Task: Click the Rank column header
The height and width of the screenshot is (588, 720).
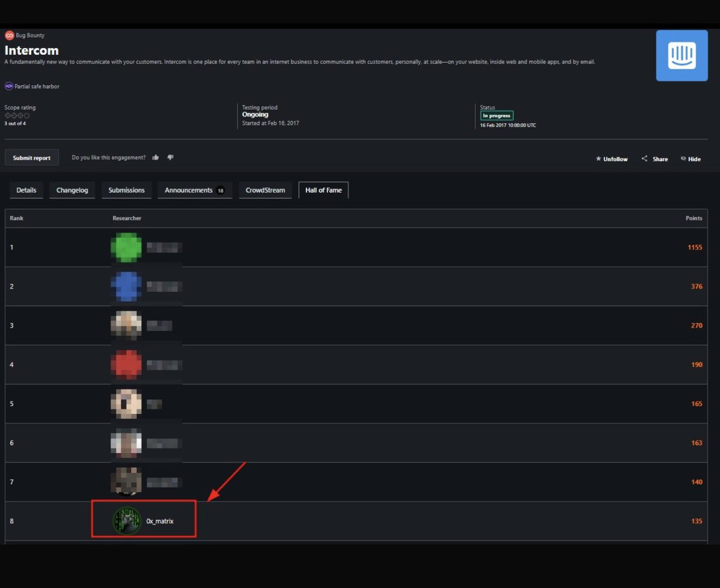Action: tap(16, 218)
